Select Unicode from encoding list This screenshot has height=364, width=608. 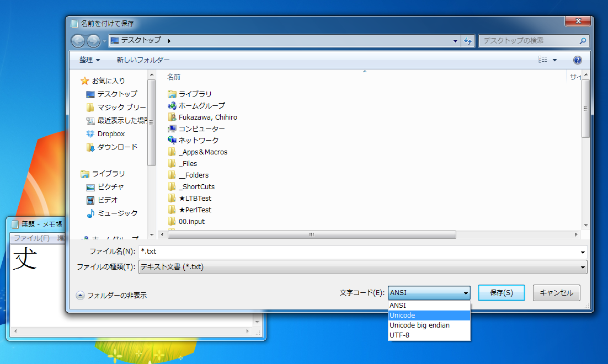tap(429, 315)
